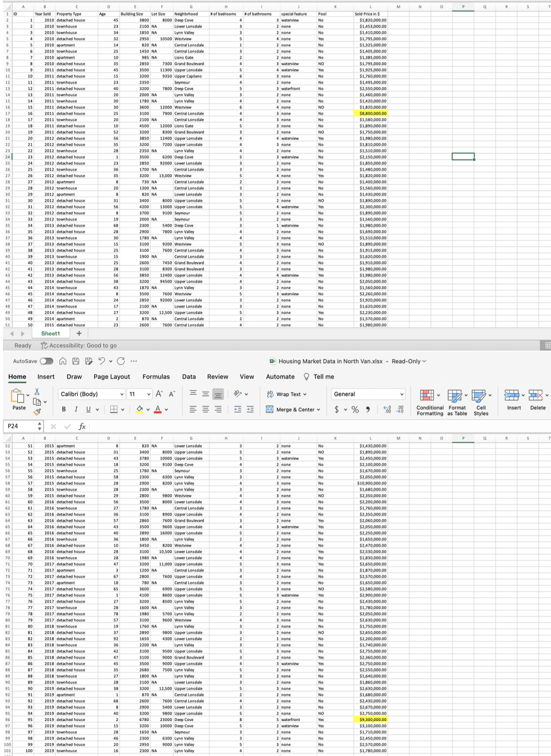Image resolution: width=551 pixels, height=756 pixels.
Task: Click Decrease Indent icon
Action: click(238, 409)
